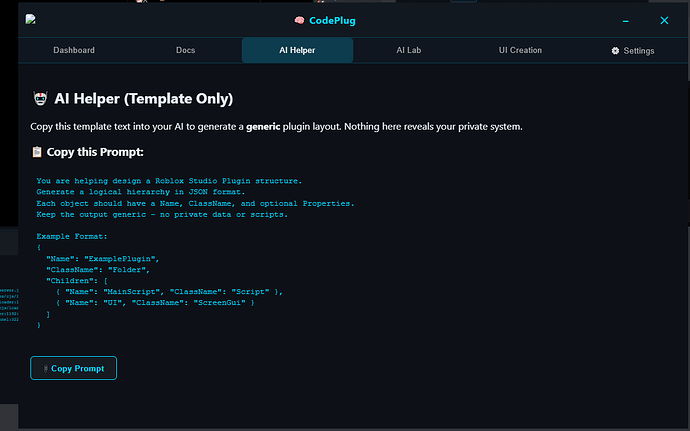Click the brain icon beside CodePlug title
The width and height of the screenshot is (690, 431).
tap(299, 21)
